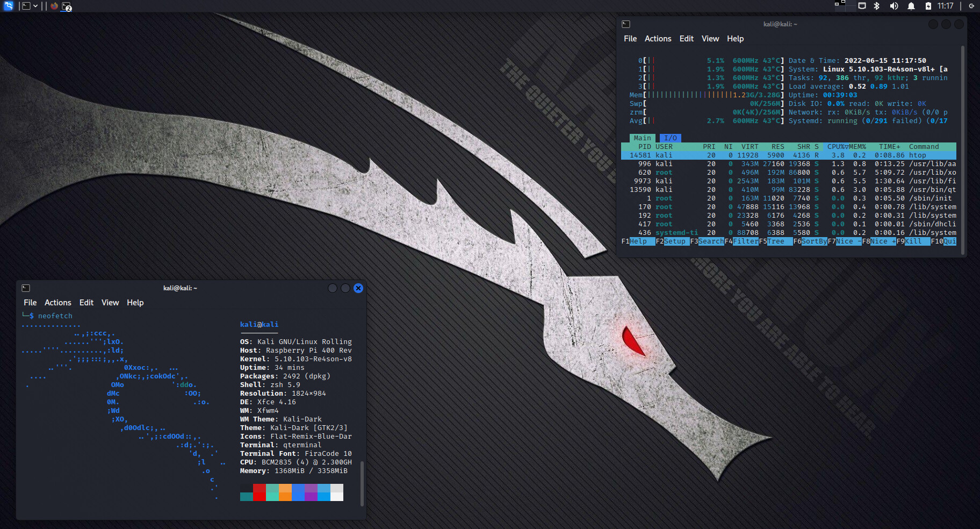The height and width of the screenshot is (529, 980).
Task: Select the systemd-ti user process row
Action: (789, 233)
